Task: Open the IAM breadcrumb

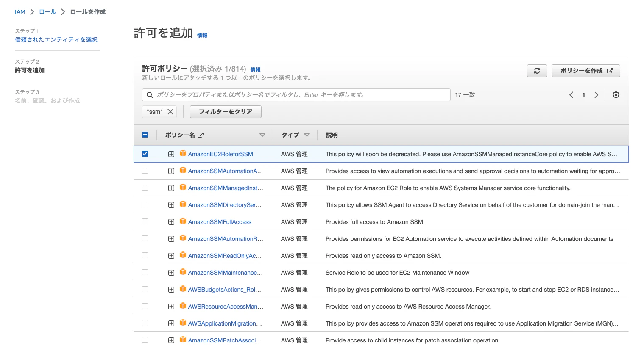Action: (20, 12)
